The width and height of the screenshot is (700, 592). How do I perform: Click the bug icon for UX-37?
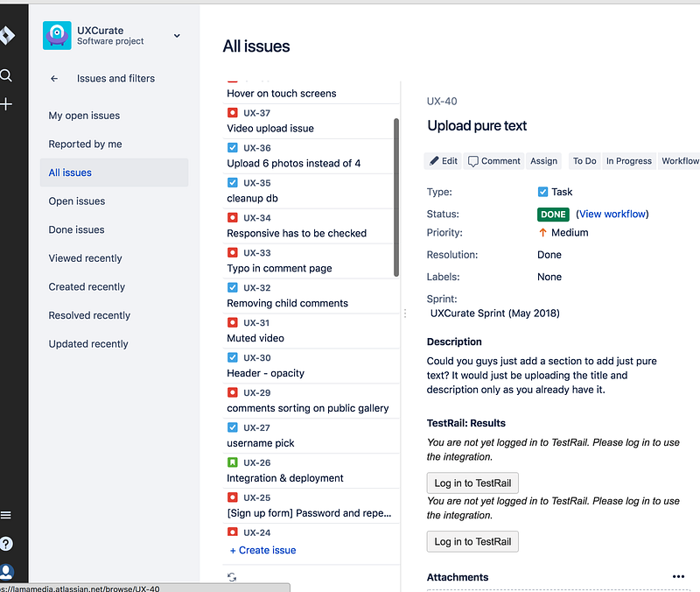click(x=233, y=113)
